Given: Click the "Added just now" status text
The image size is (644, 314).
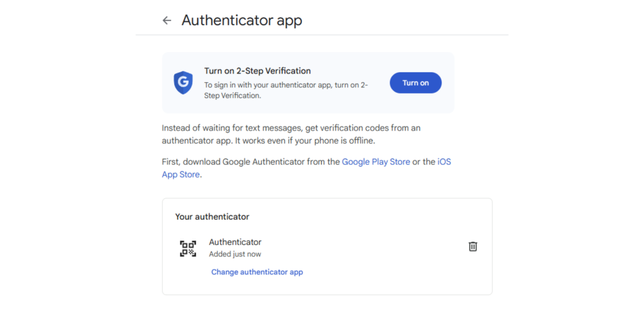Looking at the screenshot, I should [x=235, y=254].
